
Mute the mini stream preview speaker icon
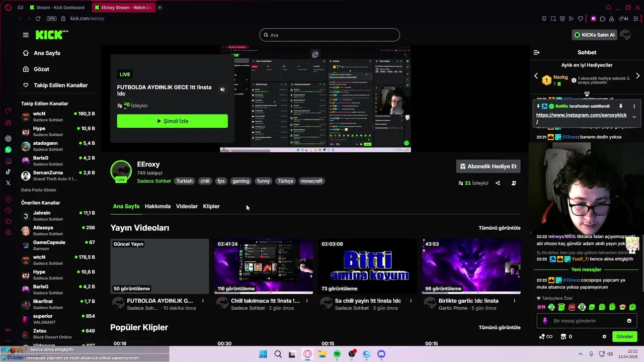coord(222,89)
